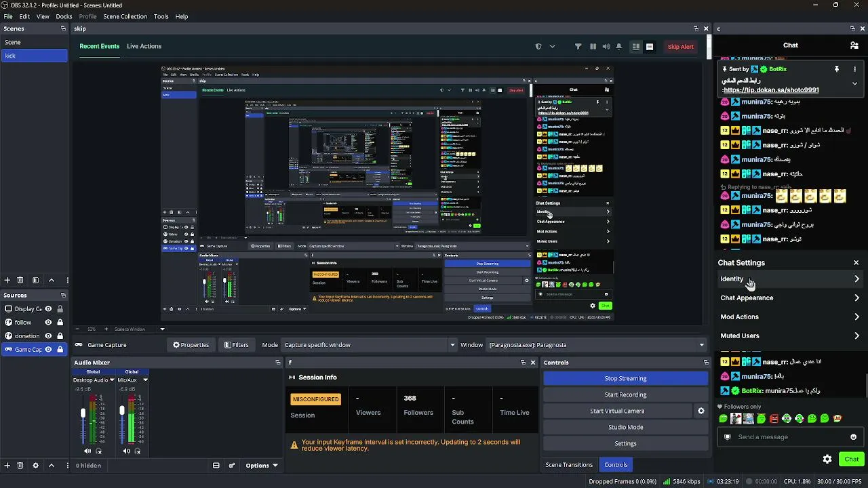Open source Properties
This screenshot has width=868, height=488.
click(x=191, y=345)
